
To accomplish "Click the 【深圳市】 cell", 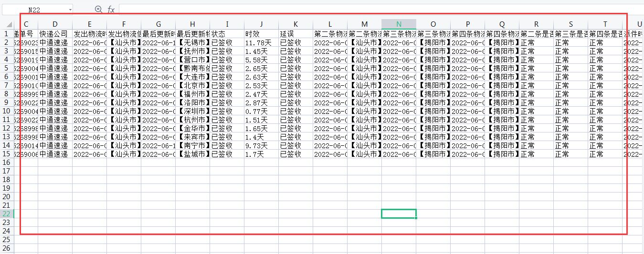I will pos(193,111).
